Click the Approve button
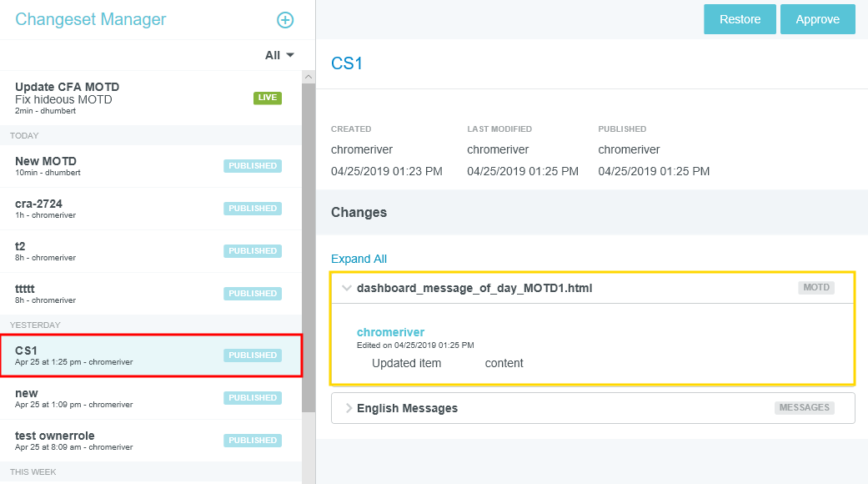Viewport: 868px width, 484px height. pos(817,19)
